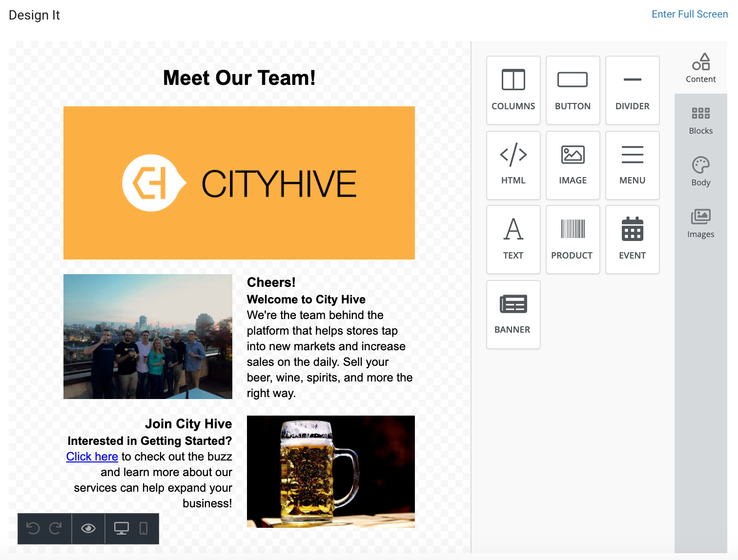Select the Image content block
The height and width of the screenshot is (560, 738).
(x=573, y=165)
